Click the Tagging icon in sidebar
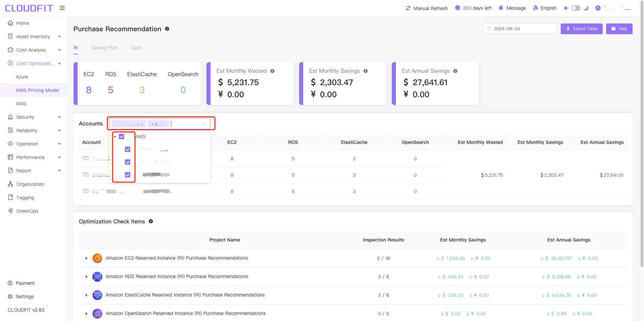 click(10, 197)
